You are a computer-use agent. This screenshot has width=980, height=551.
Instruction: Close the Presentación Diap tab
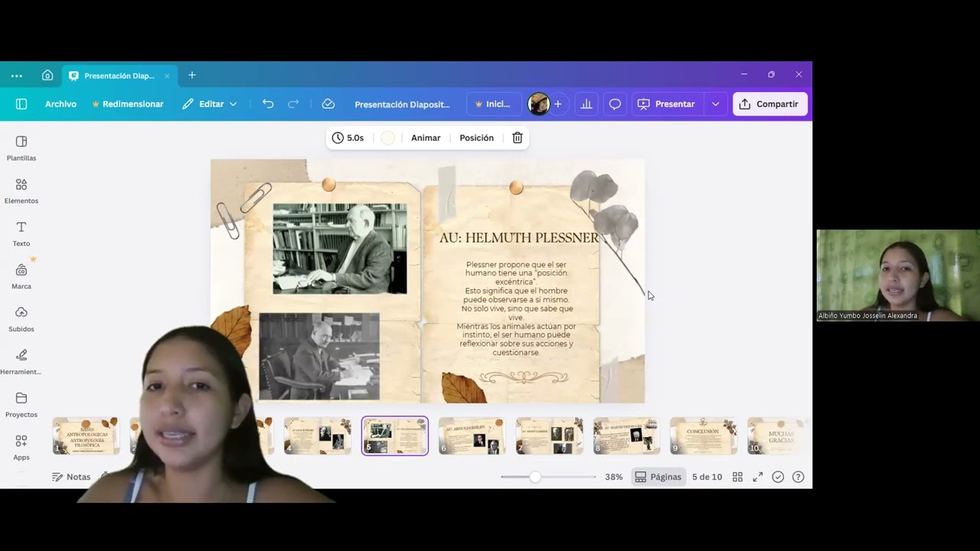(167, 76)
